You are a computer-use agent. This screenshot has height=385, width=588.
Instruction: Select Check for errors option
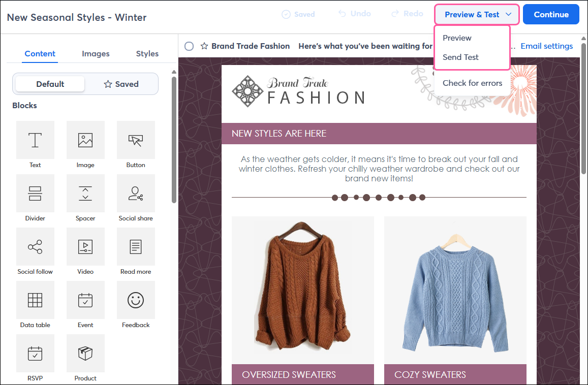[472, 82]
